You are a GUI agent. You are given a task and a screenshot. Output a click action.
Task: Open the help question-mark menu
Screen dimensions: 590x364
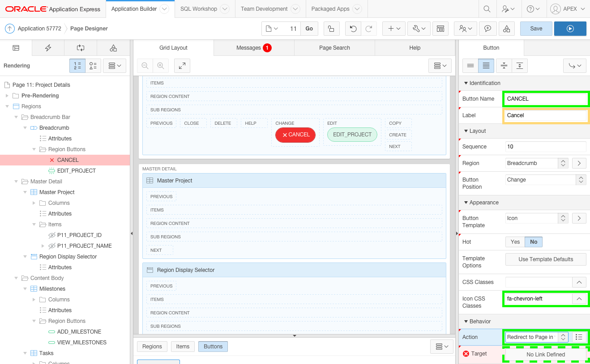(x=533, y=9)
